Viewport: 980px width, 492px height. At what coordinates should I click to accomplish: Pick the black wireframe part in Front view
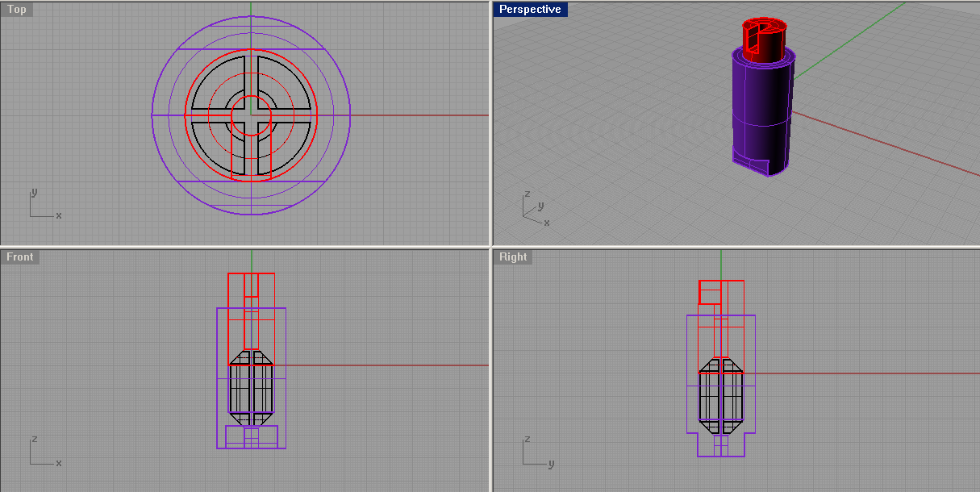[252, 388]
